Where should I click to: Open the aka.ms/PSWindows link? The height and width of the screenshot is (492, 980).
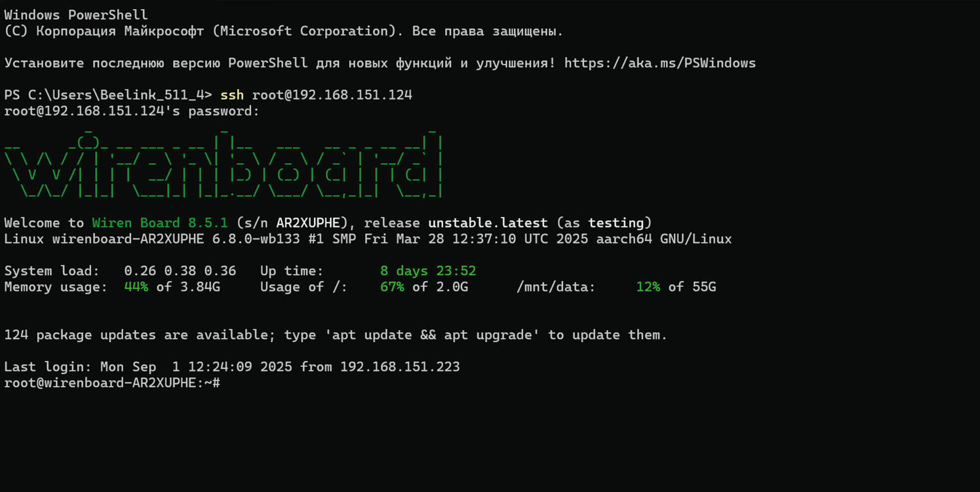[x=659, y=63]
